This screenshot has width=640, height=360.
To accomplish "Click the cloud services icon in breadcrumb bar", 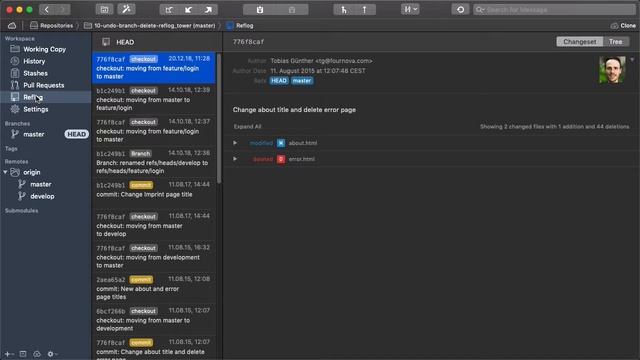I will pyautogui.click(x=12, y=26).
